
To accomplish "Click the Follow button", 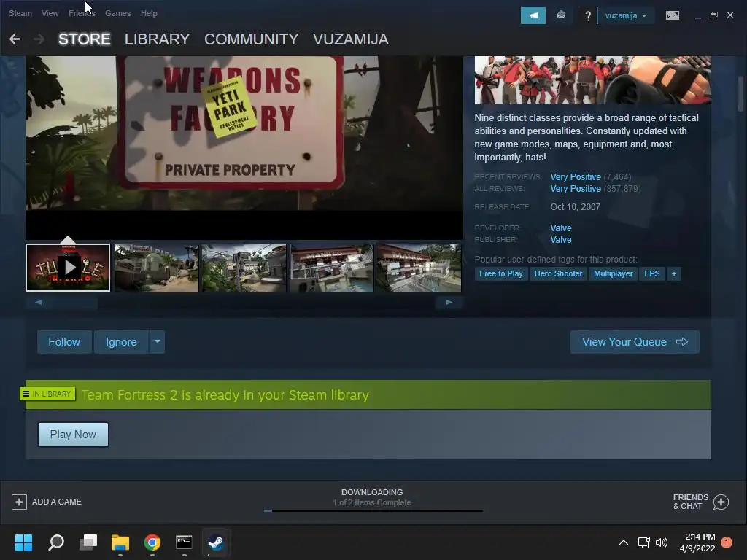I will click(64, 341).
